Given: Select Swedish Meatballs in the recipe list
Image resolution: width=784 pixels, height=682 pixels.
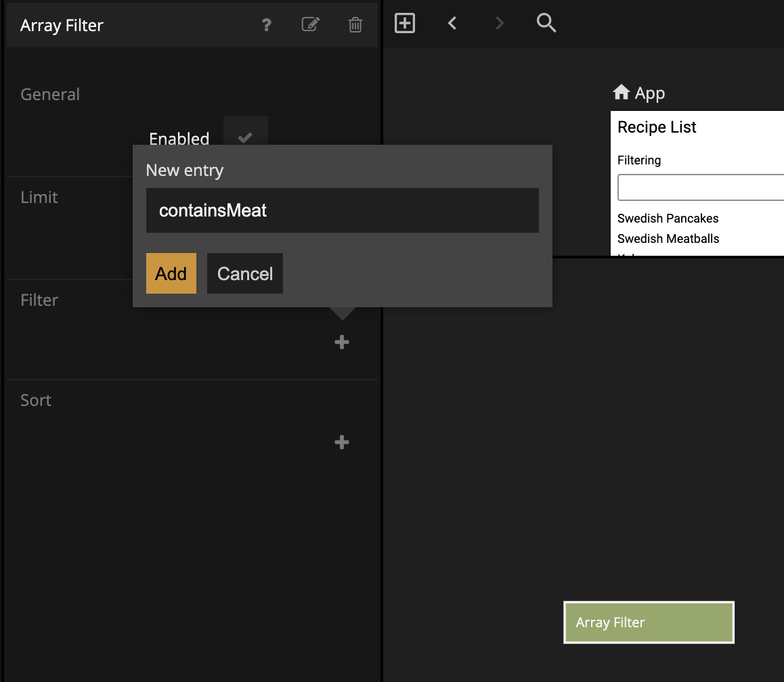Looking at the screenshot, I should coord(668,239).
